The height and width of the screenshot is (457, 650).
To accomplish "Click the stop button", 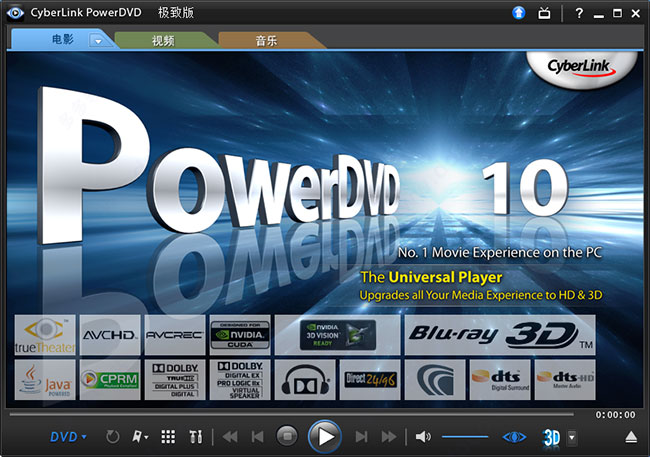I will point(287,436).
